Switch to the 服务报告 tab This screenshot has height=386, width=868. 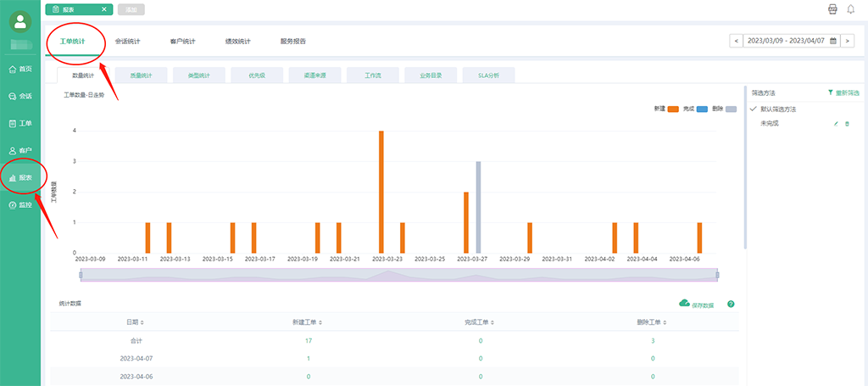pos(293,41)
